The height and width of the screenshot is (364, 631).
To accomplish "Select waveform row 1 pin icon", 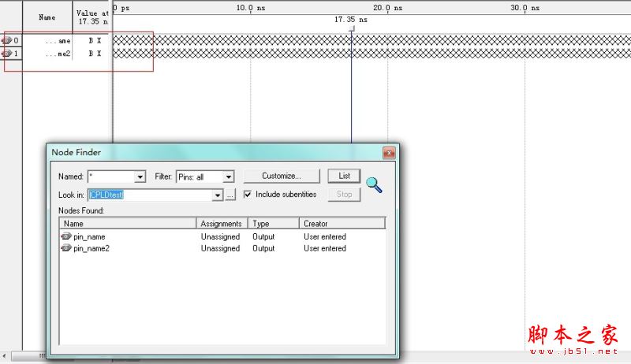I will coord(6,53).
